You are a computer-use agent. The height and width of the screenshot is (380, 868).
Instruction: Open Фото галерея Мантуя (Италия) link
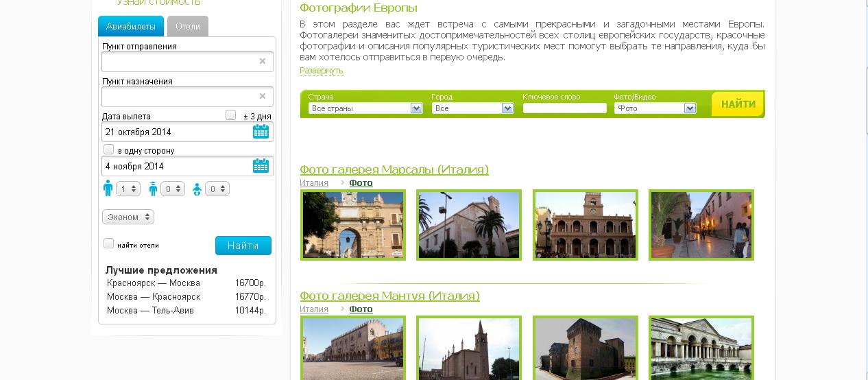pyautogui.click(x=389, y=296)
